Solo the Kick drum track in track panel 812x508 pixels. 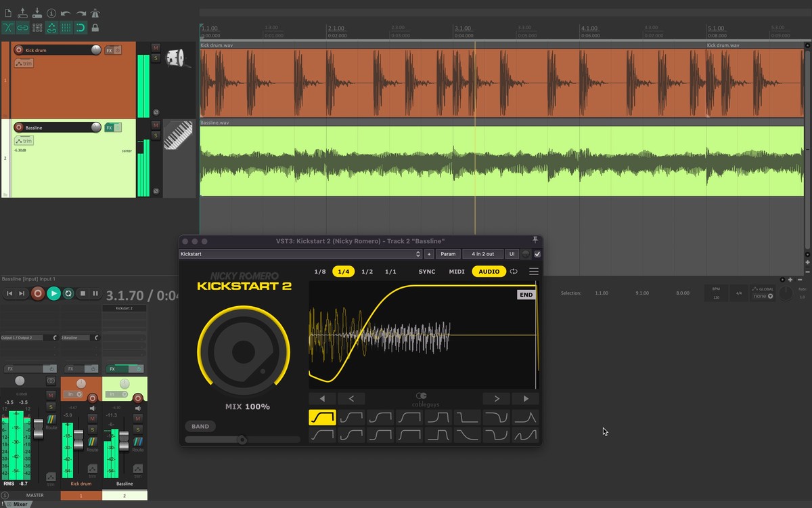pyautogui.click(x=156, y=58)
